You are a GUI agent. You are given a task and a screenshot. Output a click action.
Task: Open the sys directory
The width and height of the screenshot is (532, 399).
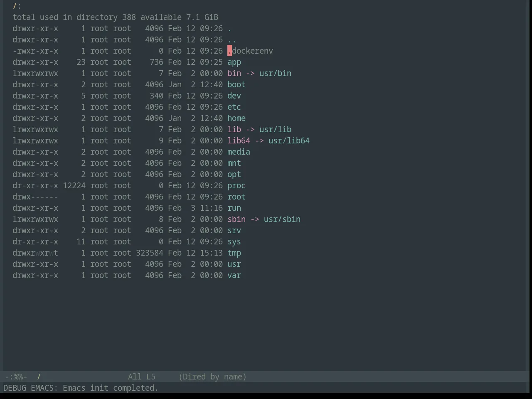click(x=234, y=242)
